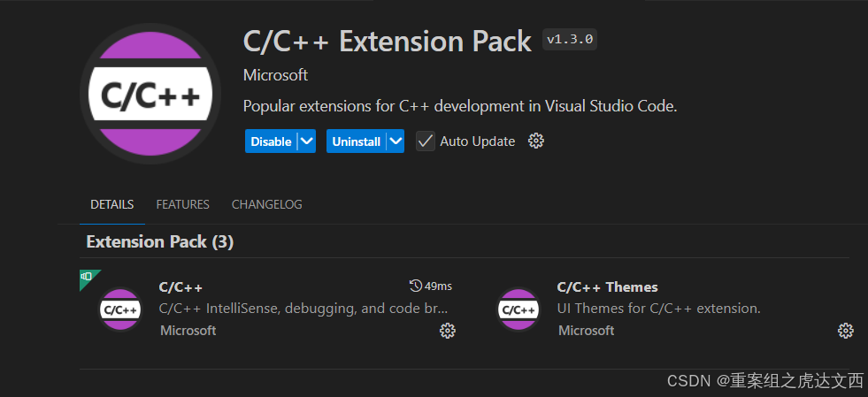Click the large C/C++ Extension Pack logo
The image size is (868, 397).
(x=150, y=94)
